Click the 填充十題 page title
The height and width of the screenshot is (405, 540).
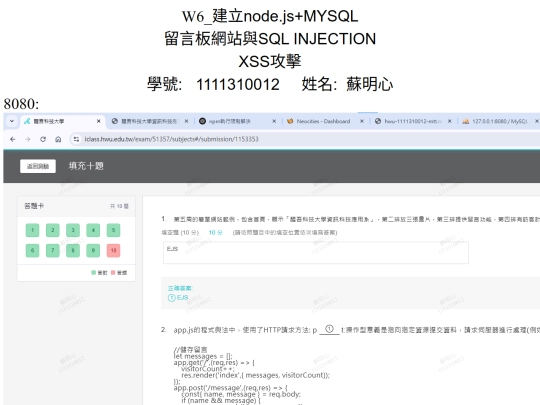pyautogui.click(x=86, y=166)
